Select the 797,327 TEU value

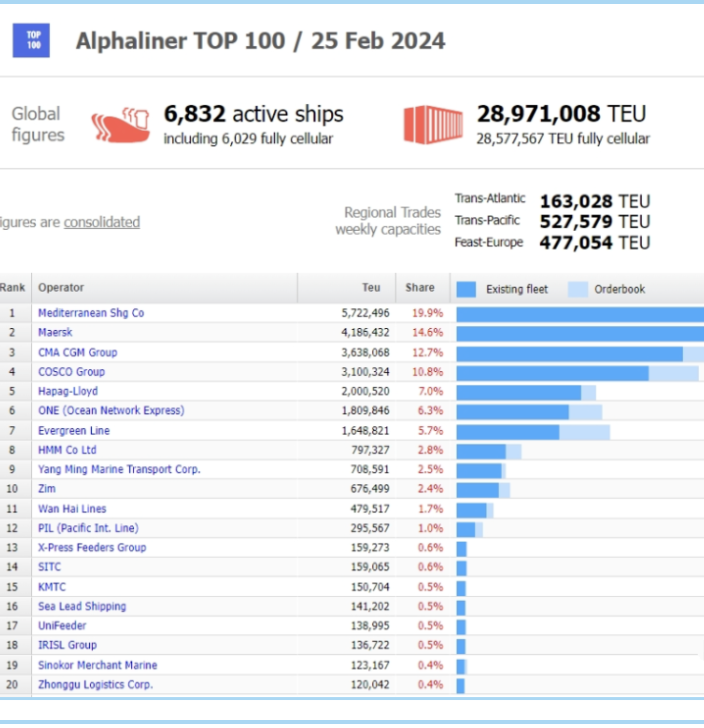[x=370, y=450]
